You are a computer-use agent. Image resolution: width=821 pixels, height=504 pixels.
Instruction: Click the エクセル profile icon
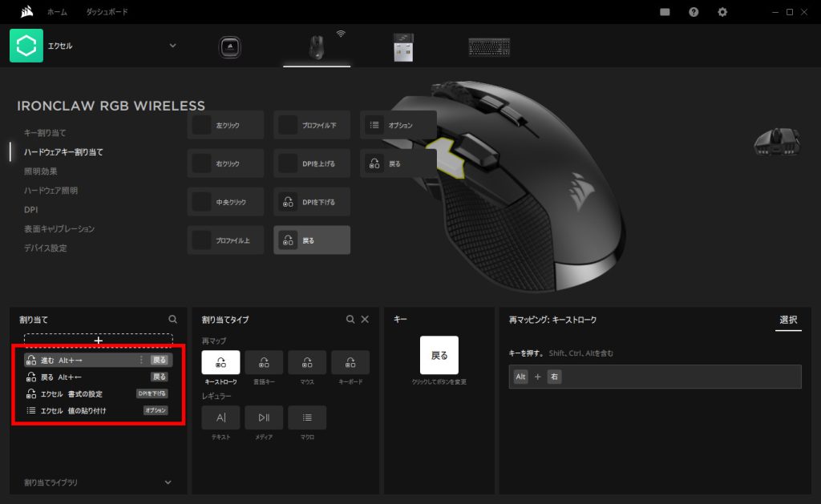[26, 46]
